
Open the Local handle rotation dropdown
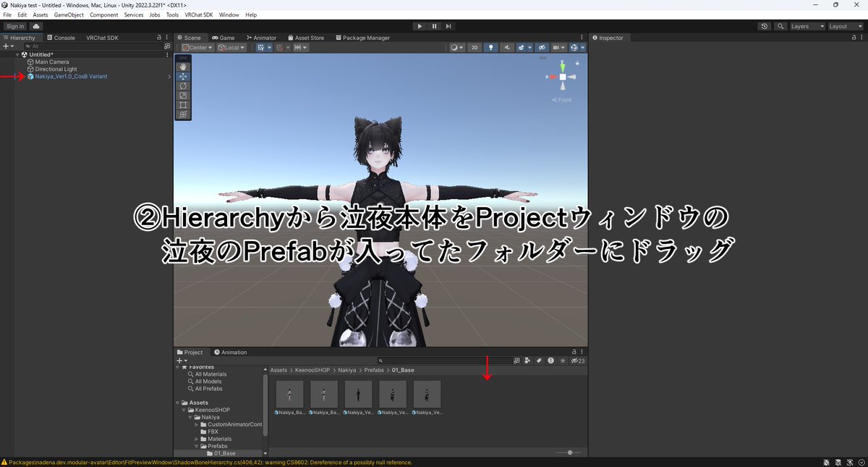click(x=231, y=47)
